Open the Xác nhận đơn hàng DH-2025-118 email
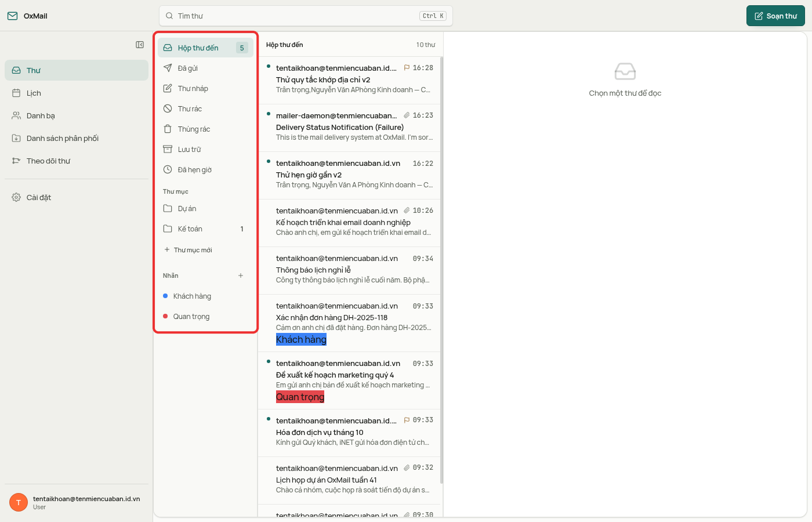Image resolution: width=812 pixels, height=522 pixels. (350, 323)
